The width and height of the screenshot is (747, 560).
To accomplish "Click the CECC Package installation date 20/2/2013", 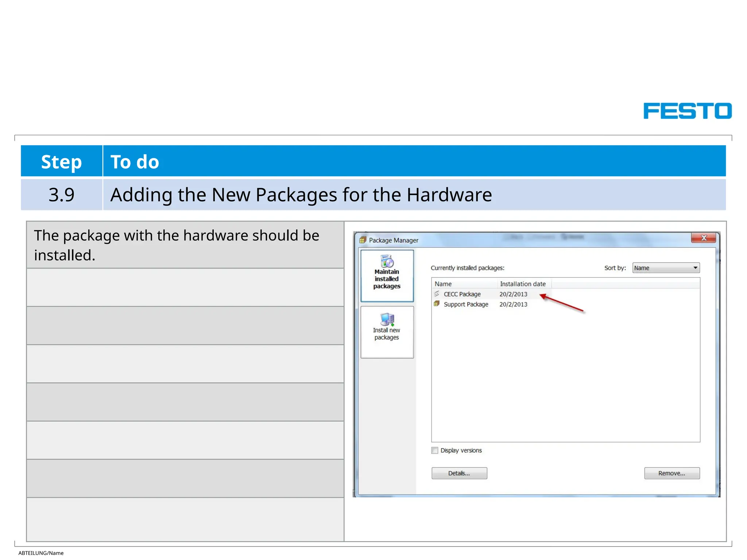I will 513,294.
